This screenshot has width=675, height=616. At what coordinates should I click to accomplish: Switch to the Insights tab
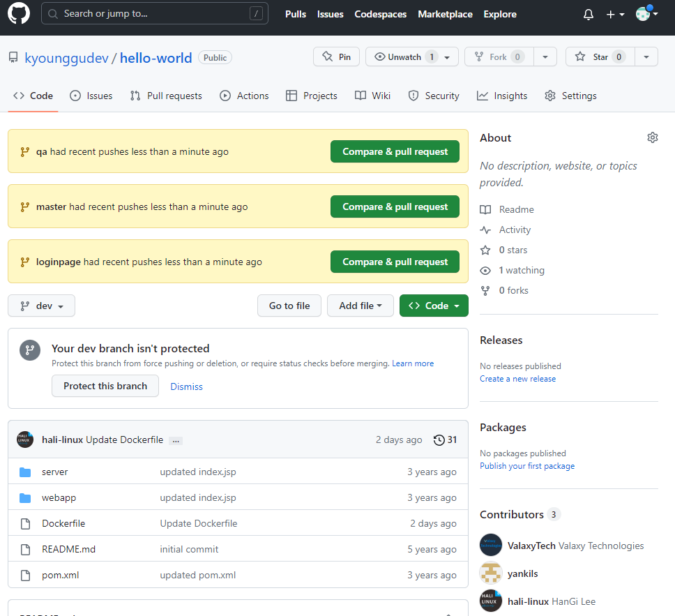(502, 96)
